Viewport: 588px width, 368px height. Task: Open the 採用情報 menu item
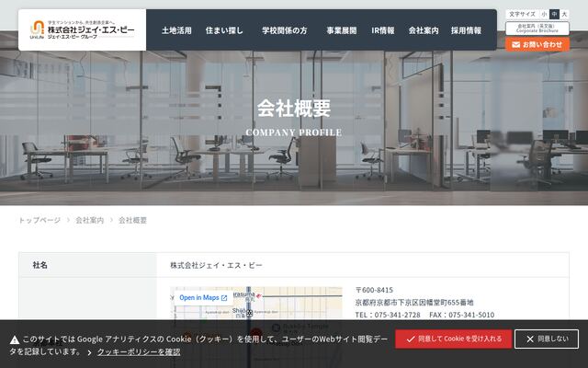(466, 30)
